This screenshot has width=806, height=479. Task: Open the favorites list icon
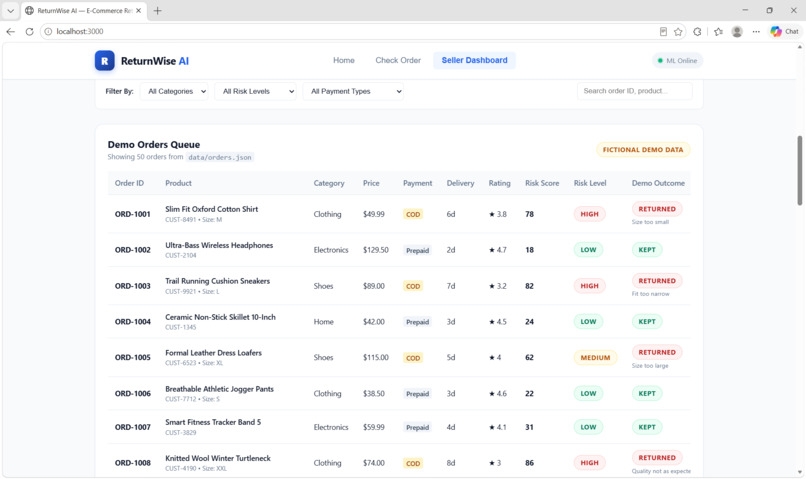pyautogui.click(x=718, y=32)
